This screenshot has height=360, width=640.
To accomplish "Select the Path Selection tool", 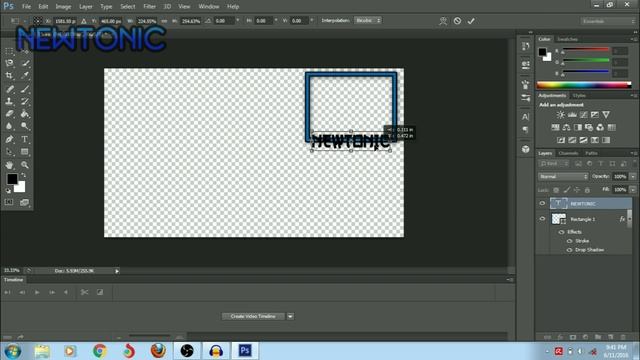I will 9,152.
